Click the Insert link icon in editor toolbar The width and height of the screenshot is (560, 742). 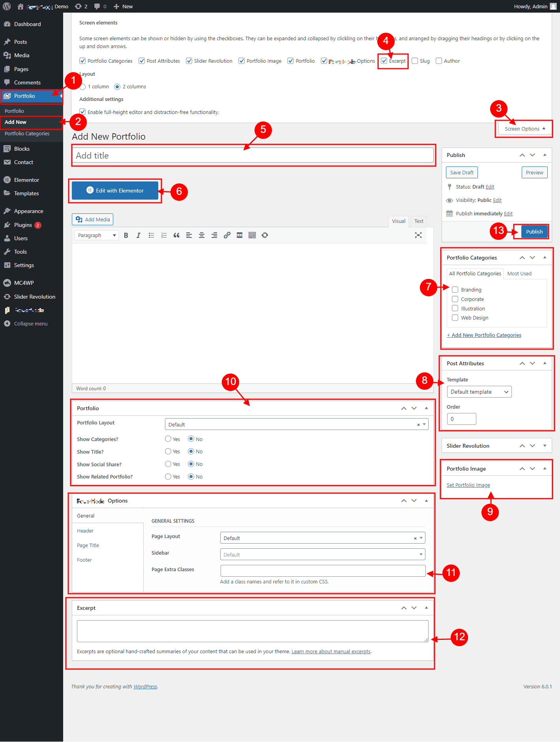tap(227, 235)
